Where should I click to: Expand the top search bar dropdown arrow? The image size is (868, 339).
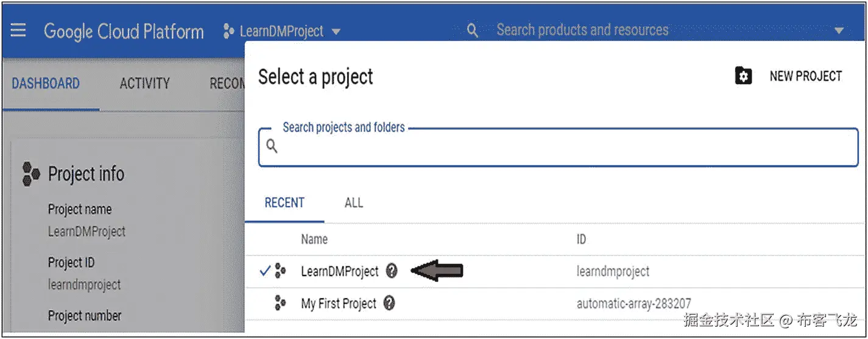[x=839, y=30]
